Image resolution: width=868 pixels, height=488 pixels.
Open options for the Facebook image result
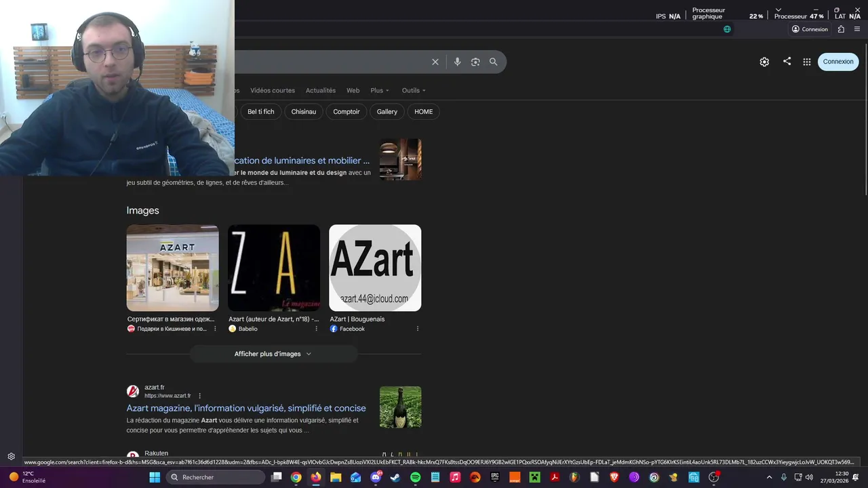coord(417,329)
